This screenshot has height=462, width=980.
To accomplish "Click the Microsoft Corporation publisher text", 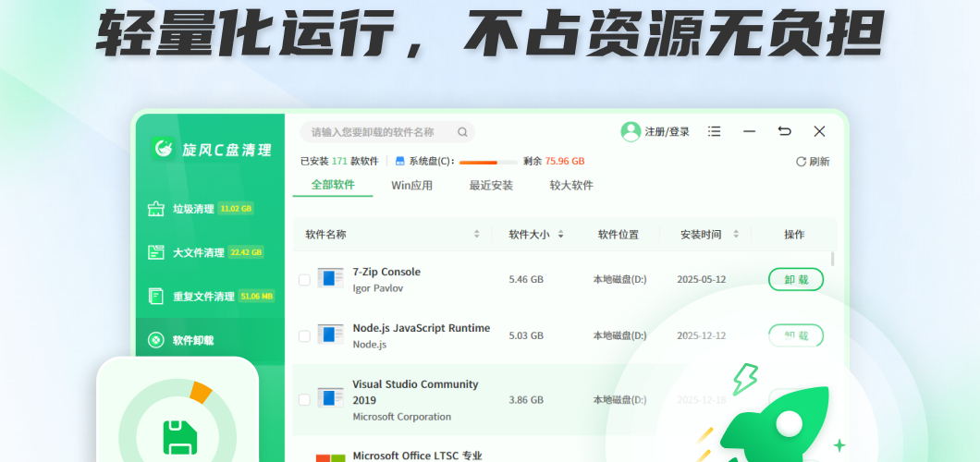I will click(x=402, y=417).
